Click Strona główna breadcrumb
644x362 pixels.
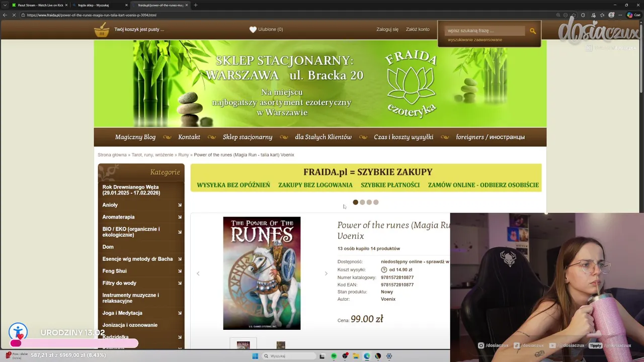pyautogui.click(x=112, y=155)
